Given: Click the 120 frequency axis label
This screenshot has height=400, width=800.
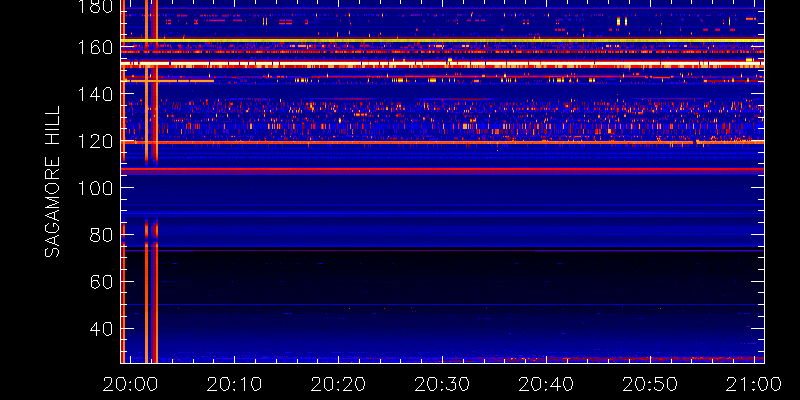Looking at the screenshot, I should coord(95,141).
